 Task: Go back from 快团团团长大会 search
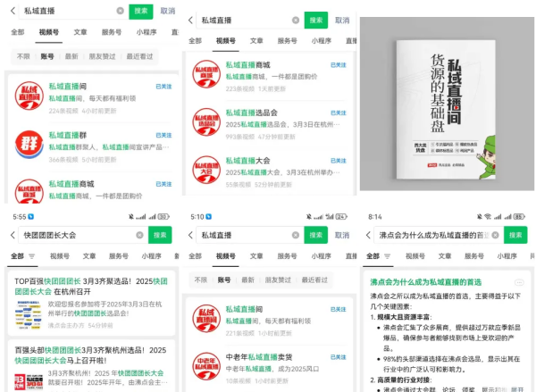(x=10, y=235)
